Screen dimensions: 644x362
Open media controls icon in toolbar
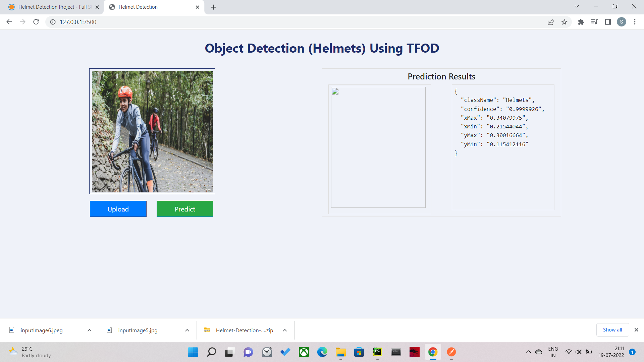[594, 22]
